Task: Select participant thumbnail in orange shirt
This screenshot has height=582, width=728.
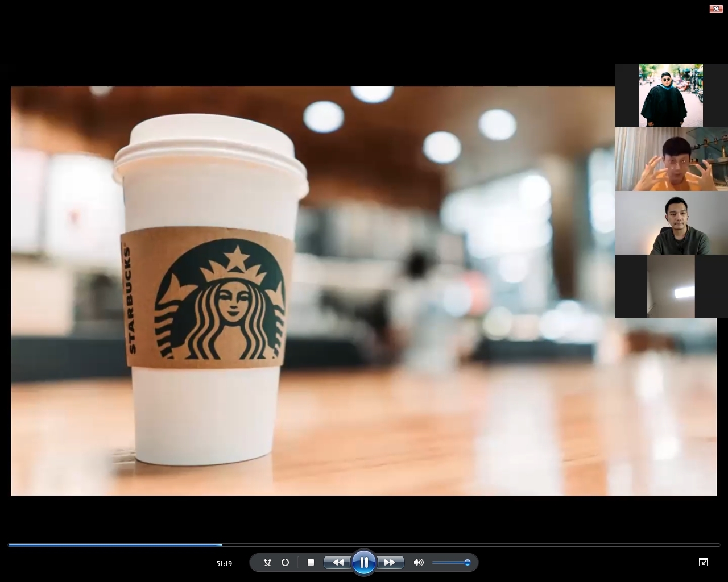Action: pos(671,159)
